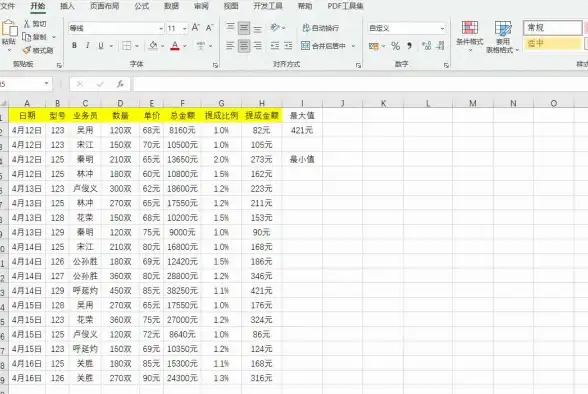
Task: Increase decimal places
Action: pyautogui.click(x=426, y=46)
